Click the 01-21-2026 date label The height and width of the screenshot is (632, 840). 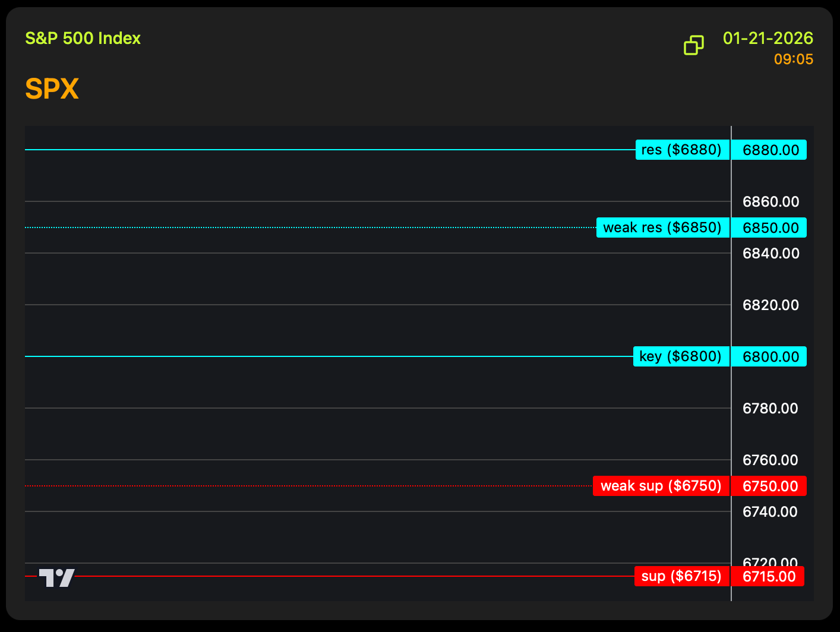click(768, 39)
